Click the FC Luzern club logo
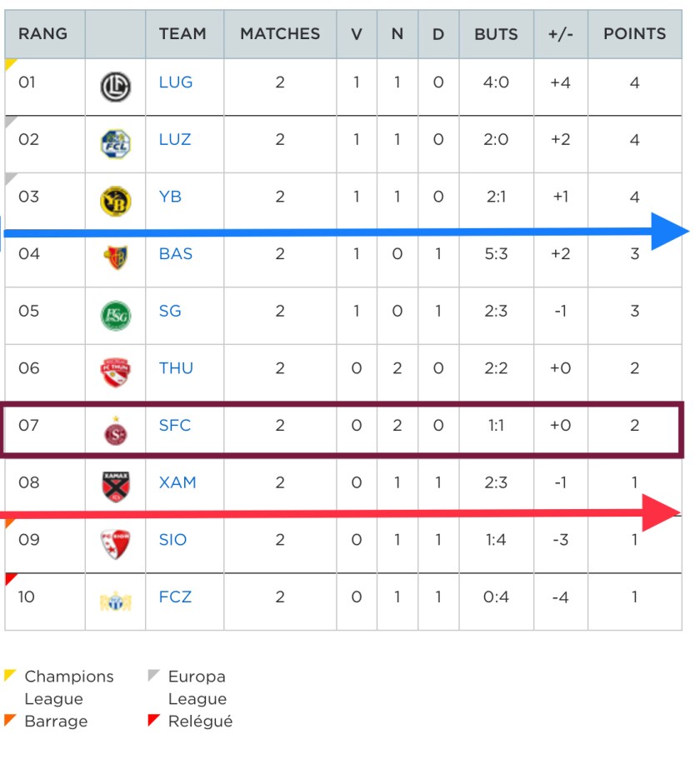 click(115, 143)
